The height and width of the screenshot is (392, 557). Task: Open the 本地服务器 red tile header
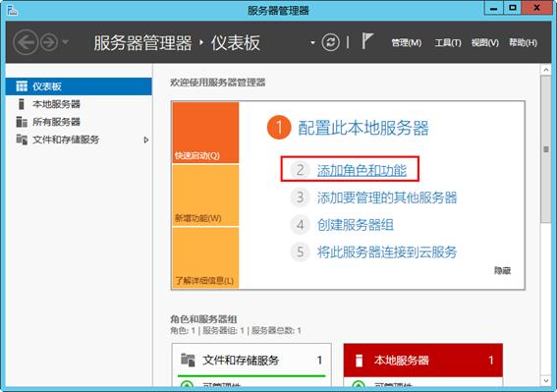pos(423,361)
